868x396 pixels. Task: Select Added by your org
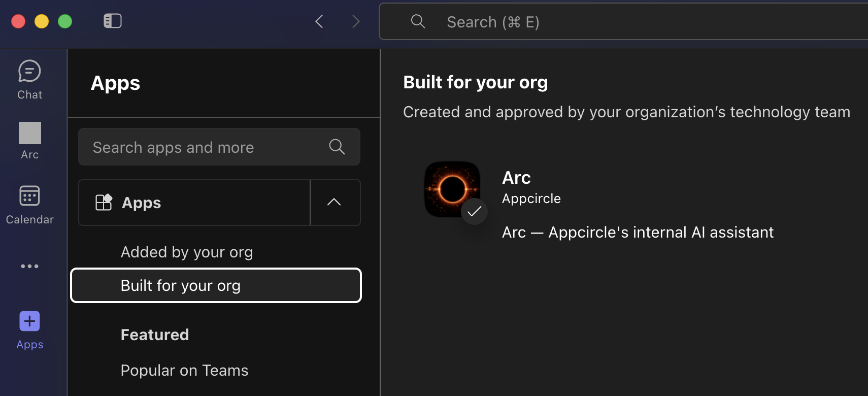click(x=187, y=252)
